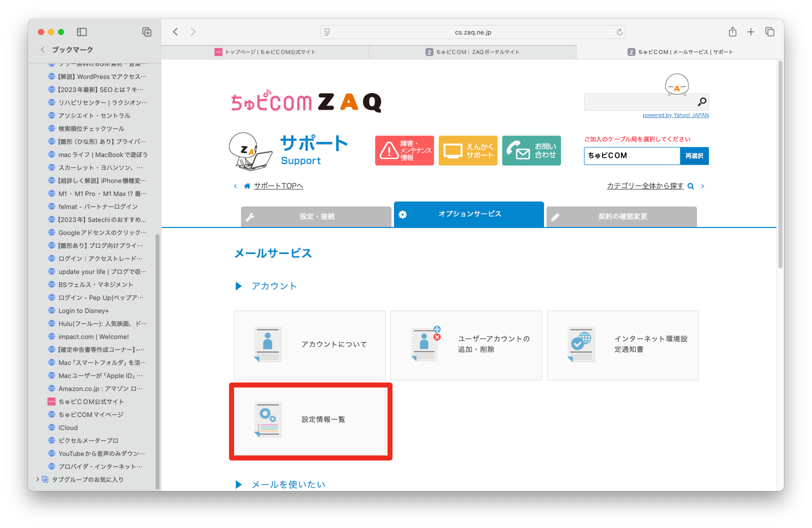
Task: Open new tab group icon
Action: tap(147, 32)
